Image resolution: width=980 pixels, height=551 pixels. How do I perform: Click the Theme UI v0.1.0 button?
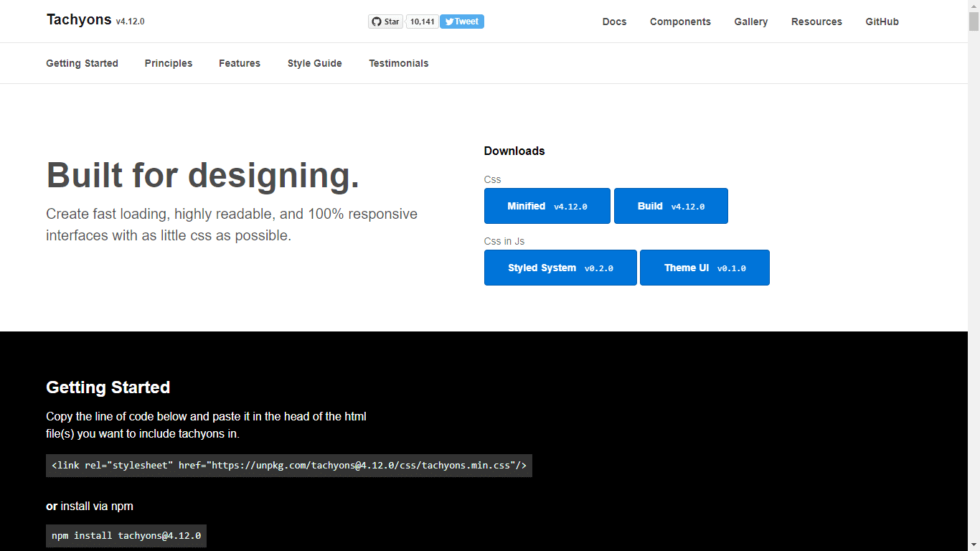tap(704, 268)
